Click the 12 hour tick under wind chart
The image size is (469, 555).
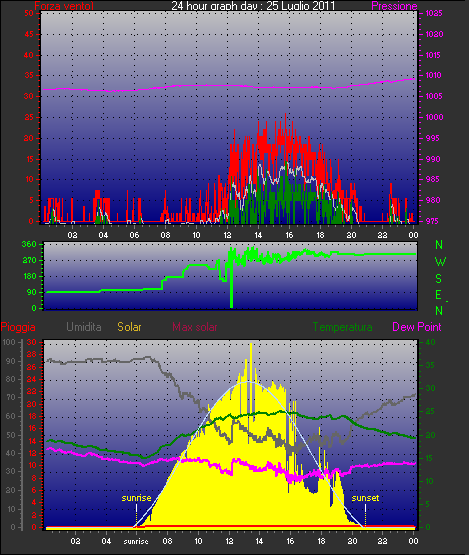pos(227,235)
